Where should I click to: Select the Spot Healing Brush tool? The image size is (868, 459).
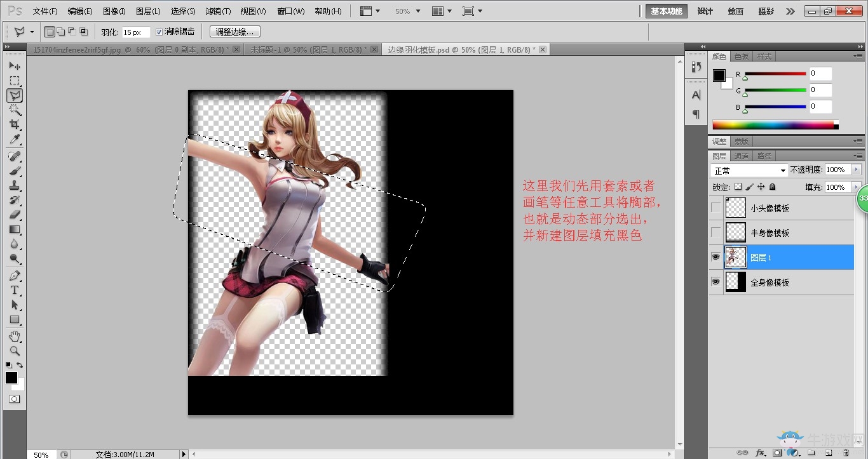tap(15, 156)
